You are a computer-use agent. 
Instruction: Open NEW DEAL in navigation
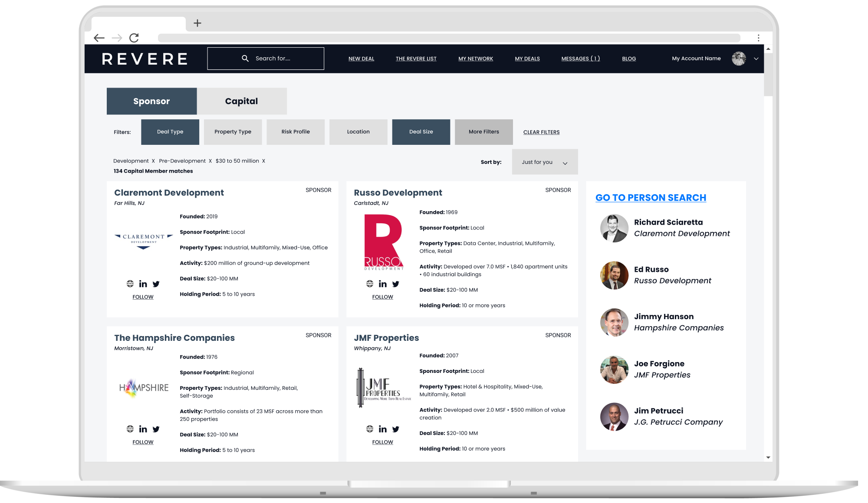click(361, 59)
